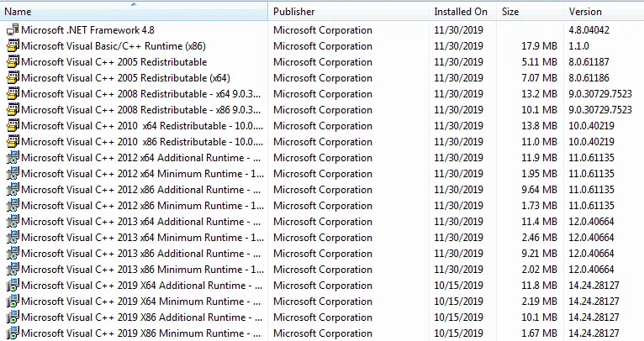The width and height of the screenshot is (644, 341).
Task: Choose the Visual C++ 2019 X86 Additional Runtime icon
Action: 13,317
